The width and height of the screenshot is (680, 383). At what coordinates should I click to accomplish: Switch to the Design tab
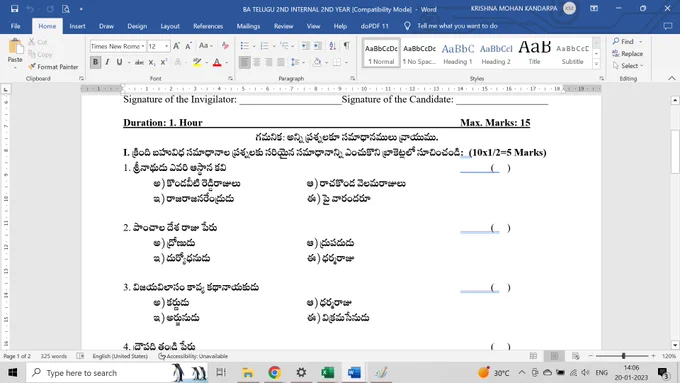(x=137, y=26)
